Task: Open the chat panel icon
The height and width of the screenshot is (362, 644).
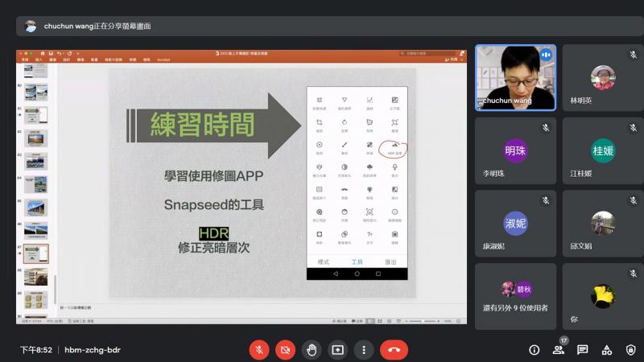Action: point(582,350)
